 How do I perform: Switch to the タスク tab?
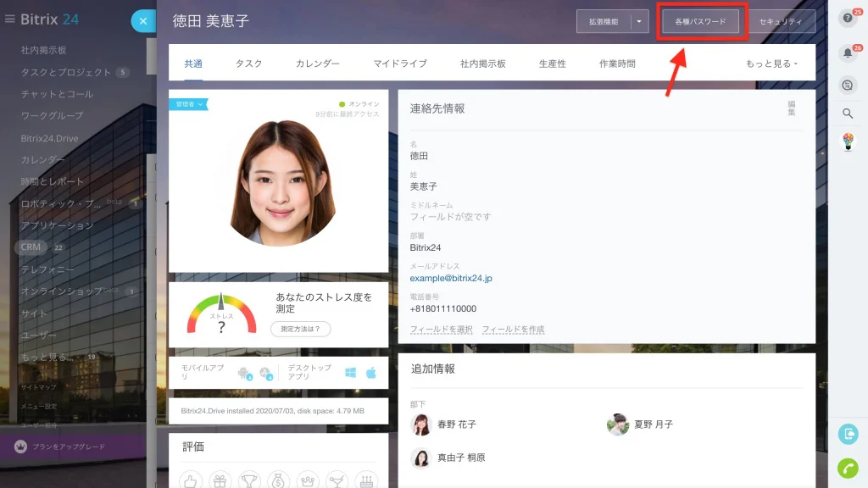[x=248, y=64]
